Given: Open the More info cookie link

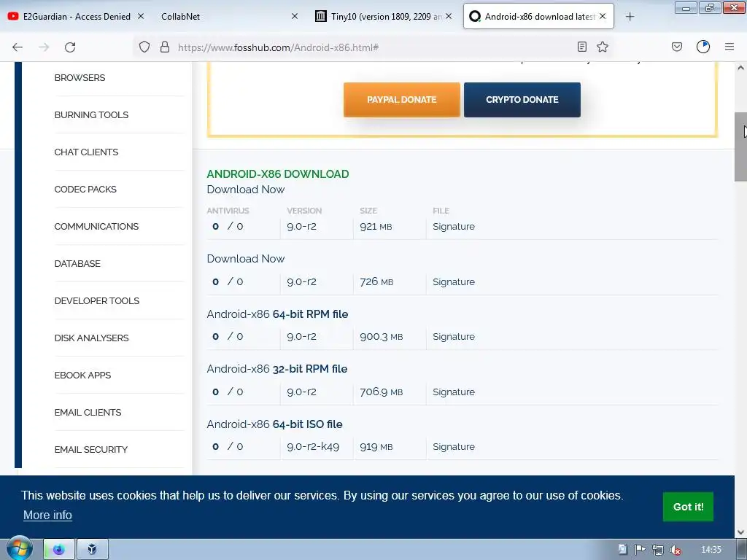Looking at the screenshot, I should [47, 515].
